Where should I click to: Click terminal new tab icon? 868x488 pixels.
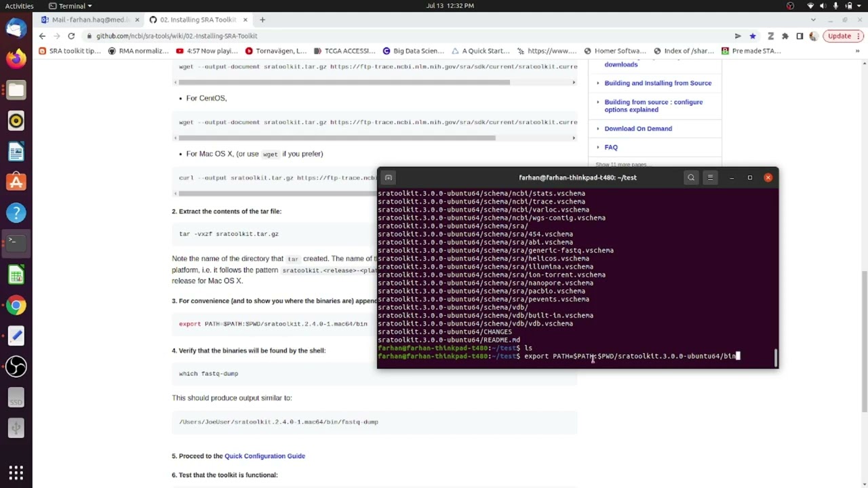tap(389, 178)
